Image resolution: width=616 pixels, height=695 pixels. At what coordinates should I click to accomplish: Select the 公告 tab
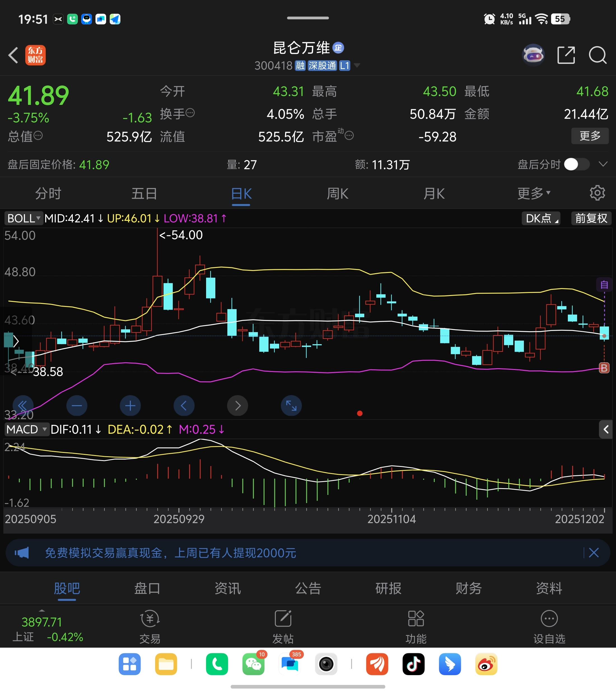pos(308,588)
